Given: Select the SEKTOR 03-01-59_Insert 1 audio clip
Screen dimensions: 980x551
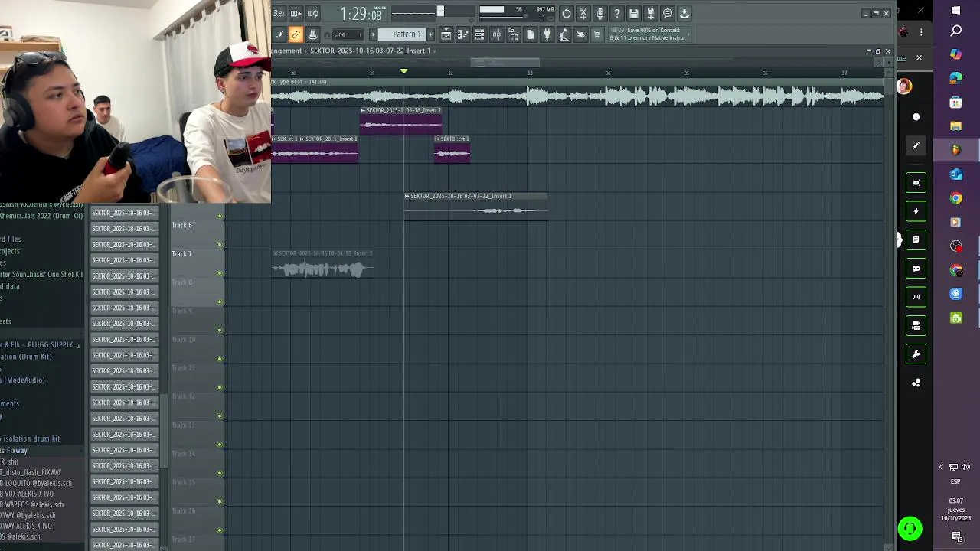Looking at the screenshot, I should pos(323,265).
